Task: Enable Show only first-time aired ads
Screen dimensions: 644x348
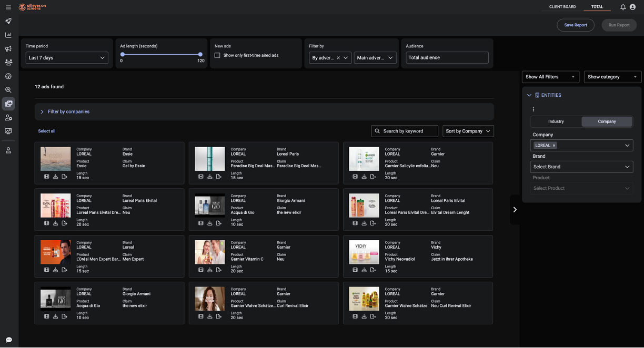Action: (217, 55)
